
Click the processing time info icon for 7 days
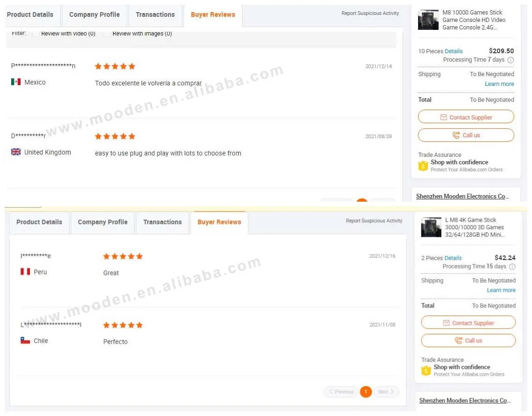tap(511, 60)
